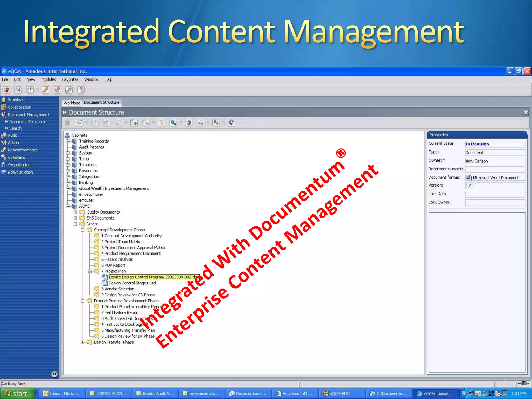The image size is (532, 399).
Task: Click the Windows start button
Action: tap(17, 394)
